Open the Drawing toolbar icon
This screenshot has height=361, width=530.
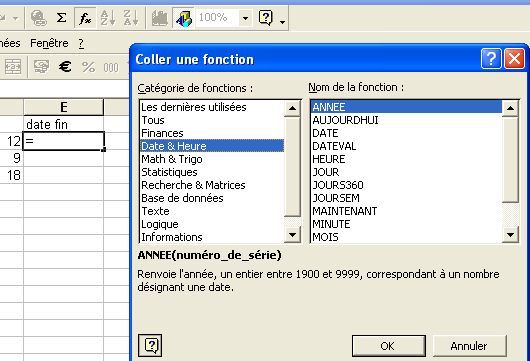tap(183, 18)
